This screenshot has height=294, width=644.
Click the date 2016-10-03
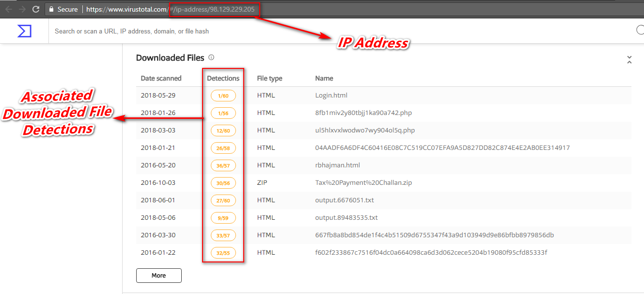pos(158,183)
